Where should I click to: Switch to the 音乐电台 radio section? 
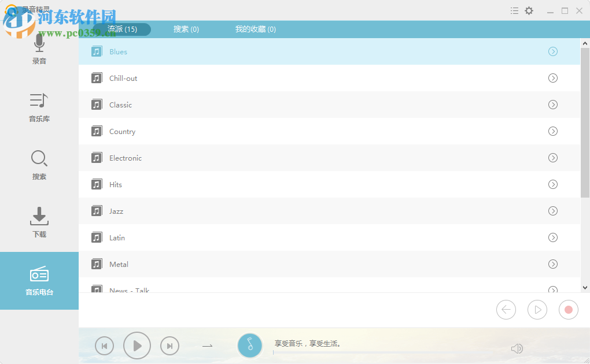point(39,280)
